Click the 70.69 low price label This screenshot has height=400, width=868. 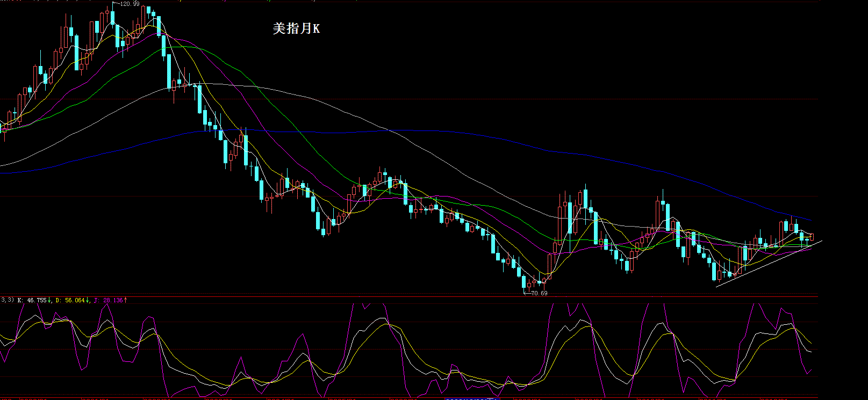coord(539,293)
